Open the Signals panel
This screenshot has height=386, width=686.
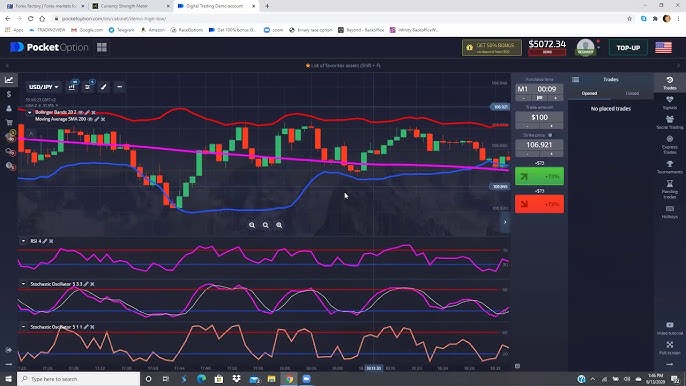click(669, 102)
